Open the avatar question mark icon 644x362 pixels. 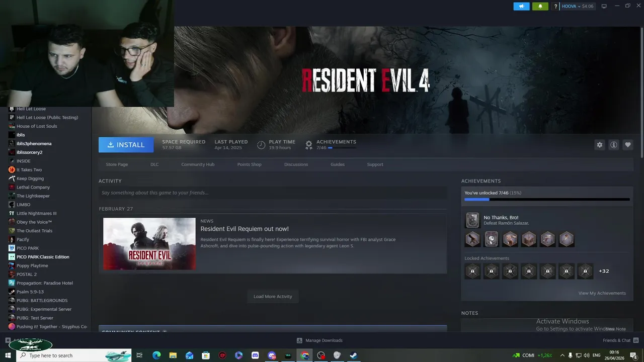click(x=555, y=7)
